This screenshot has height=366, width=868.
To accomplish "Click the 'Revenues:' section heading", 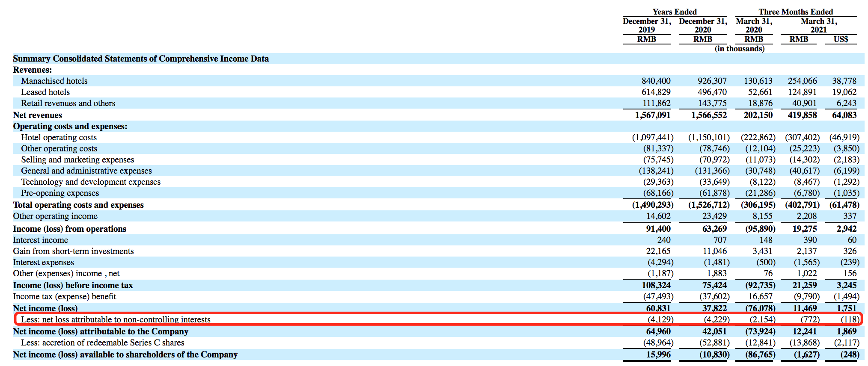I will [x=32, y=70].
